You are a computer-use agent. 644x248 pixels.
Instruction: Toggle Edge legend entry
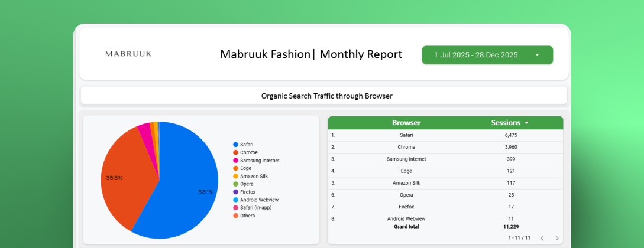[245, 168]
